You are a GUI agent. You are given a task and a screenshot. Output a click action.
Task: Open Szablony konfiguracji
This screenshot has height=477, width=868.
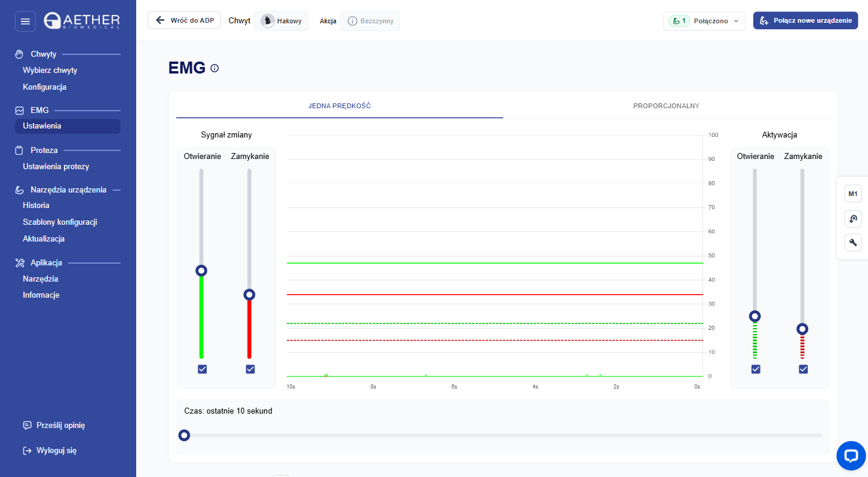tap(60, 222)
